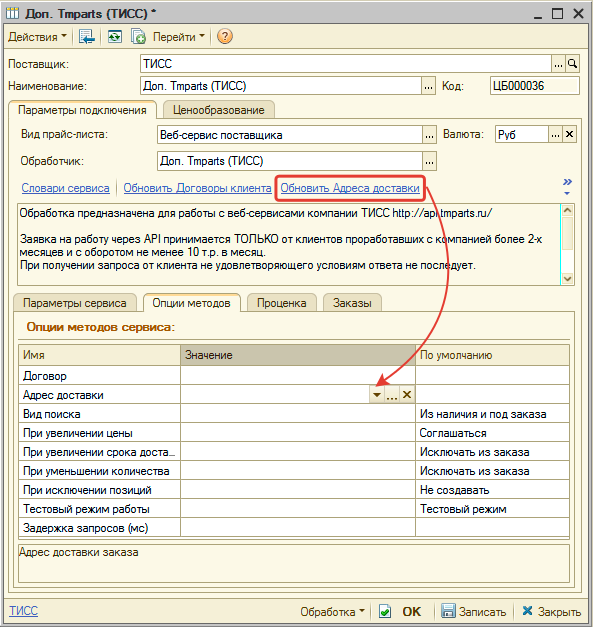The width and height of the screenshot is (593, 627).
Task: Click the find-in-list toolbar icon
Action: (x=86, y=37)
